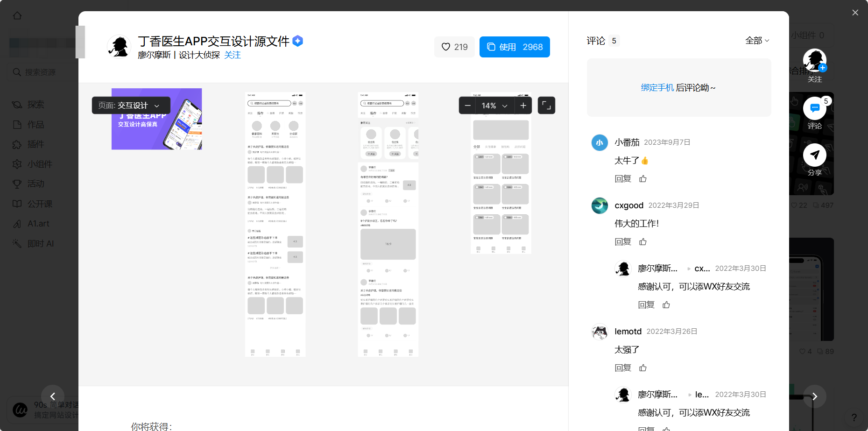Thumbs up lemotd's comment
Screen dimensions: 868x431
point(643,368)
